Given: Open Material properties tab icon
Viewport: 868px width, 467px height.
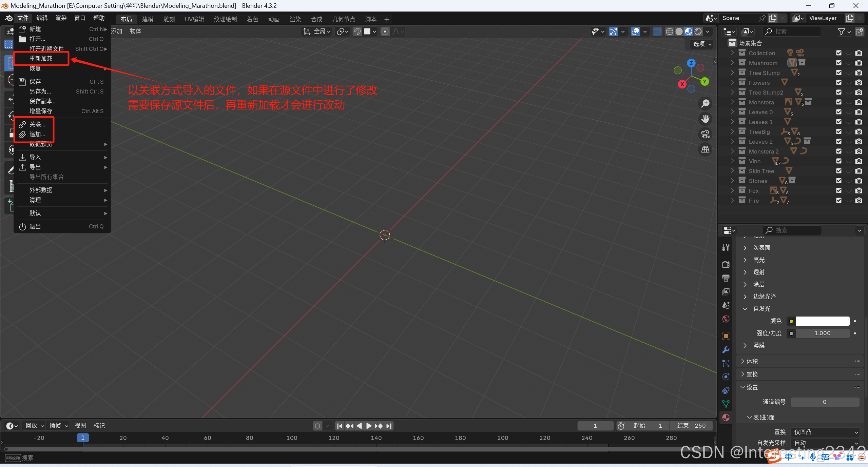Looking at the screenshot, I should point(726,418).
